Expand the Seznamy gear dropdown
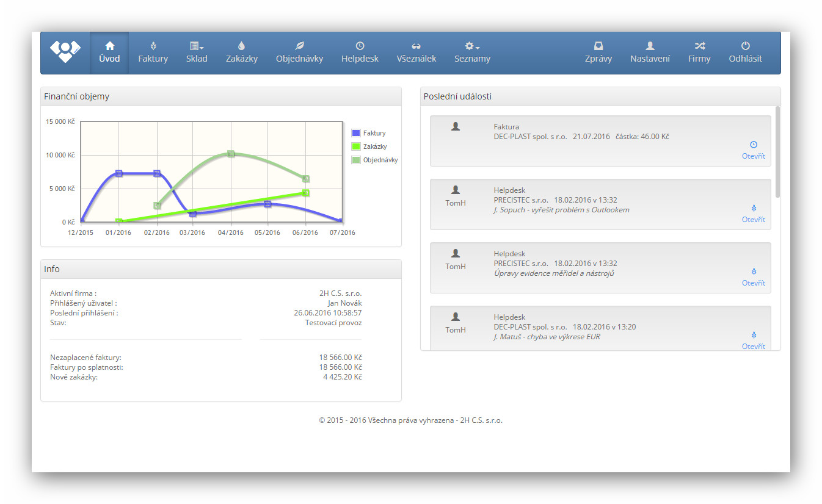Screen dimensions: 822x504 pyautogui.click(x=472, y=52)
